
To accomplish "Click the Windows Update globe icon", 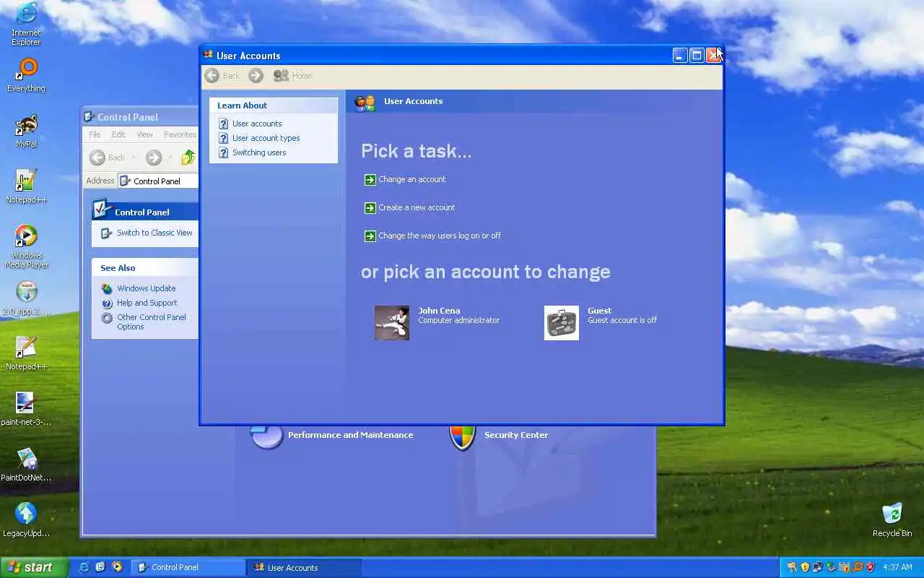I will pyautogui.click(x=107, y=289).
